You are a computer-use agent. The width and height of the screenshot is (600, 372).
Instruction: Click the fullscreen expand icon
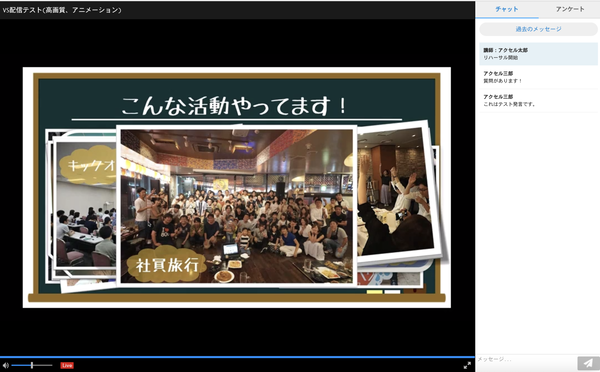coord(467,365)
